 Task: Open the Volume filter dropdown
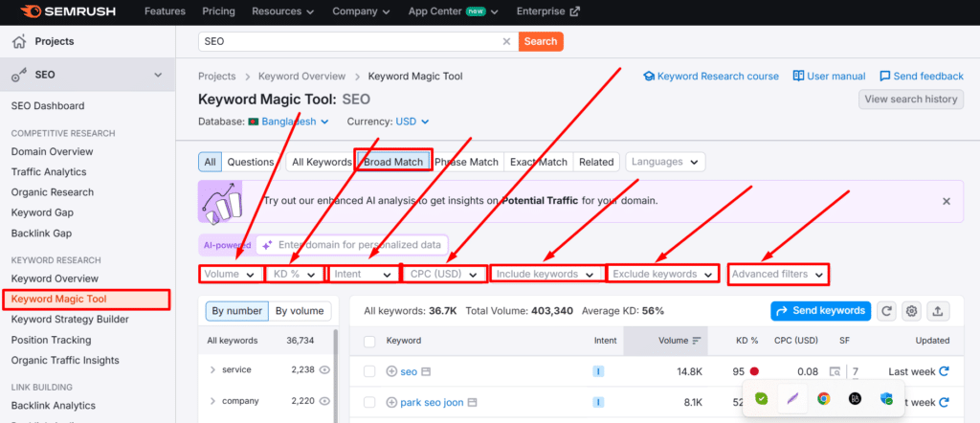(230, 275)
